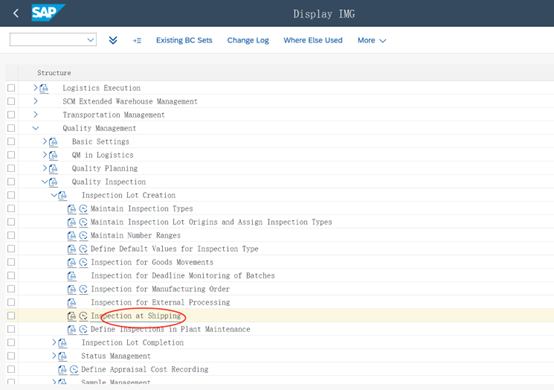Click the double-chevron expand all icon
This screenshot has height=390, width=554.
pos(113,40)
